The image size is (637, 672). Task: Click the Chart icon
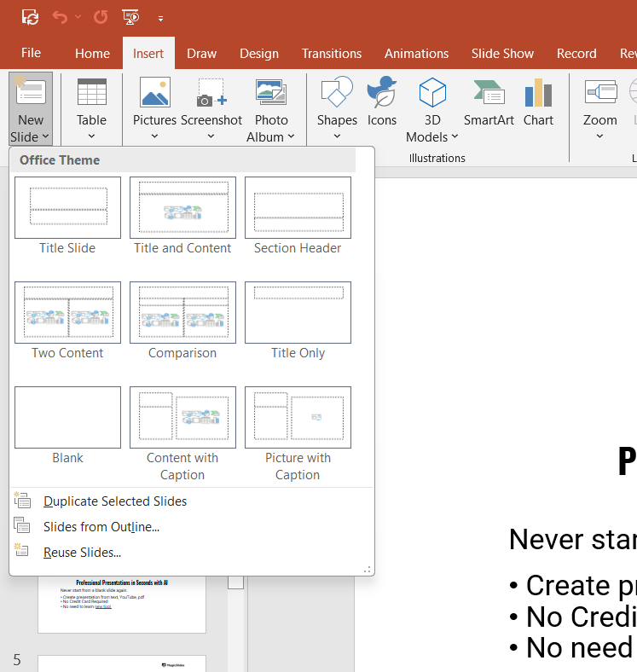pyautogui.click(x=538, y=94)
